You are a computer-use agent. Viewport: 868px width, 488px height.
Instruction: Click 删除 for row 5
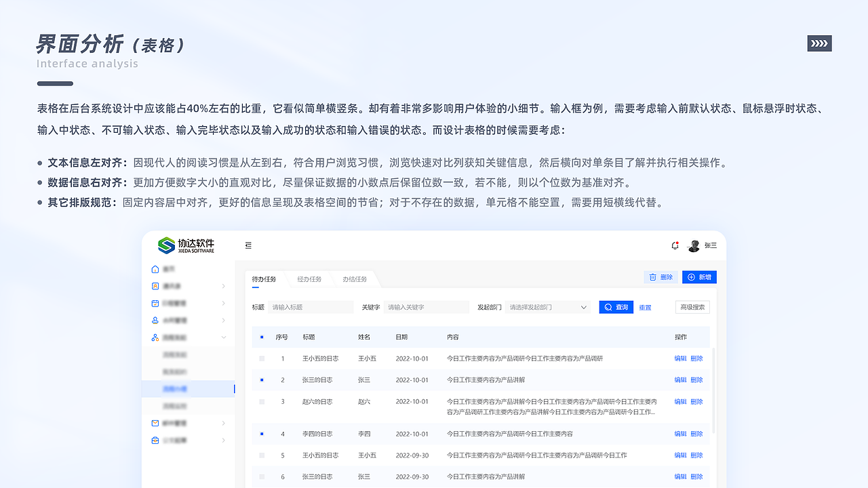coord(696,455)
